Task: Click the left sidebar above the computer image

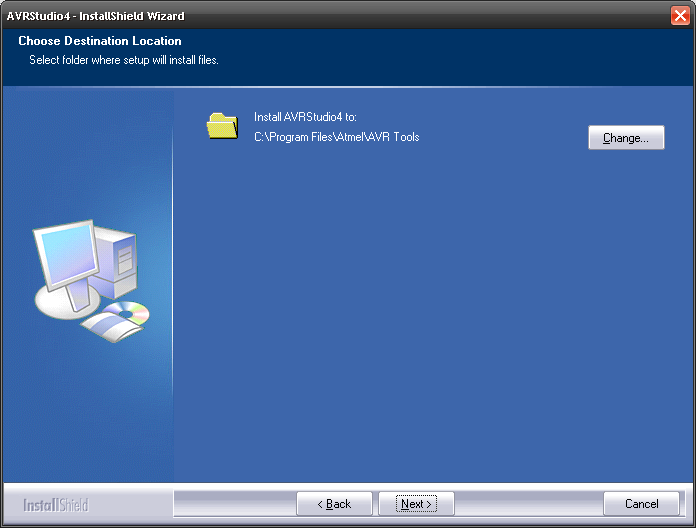Action: point(87,150)
